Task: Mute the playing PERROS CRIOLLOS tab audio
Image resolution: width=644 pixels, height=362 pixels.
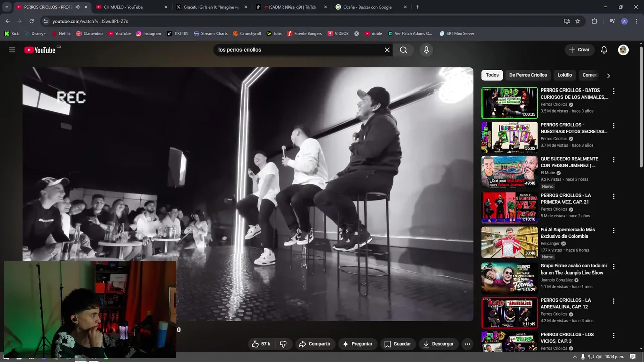Action: pyautogui.click(x=77, y=7)
